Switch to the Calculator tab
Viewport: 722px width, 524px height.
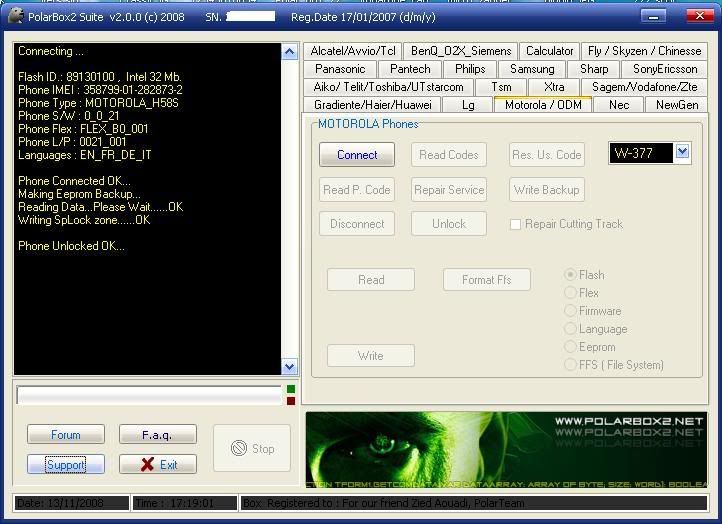point(550,51)
